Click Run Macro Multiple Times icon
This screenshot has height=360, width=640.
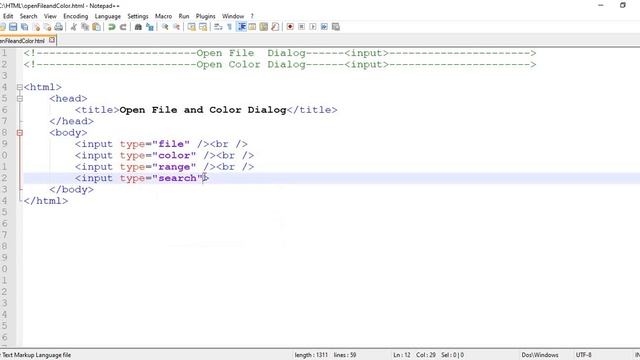coord(324,27)
